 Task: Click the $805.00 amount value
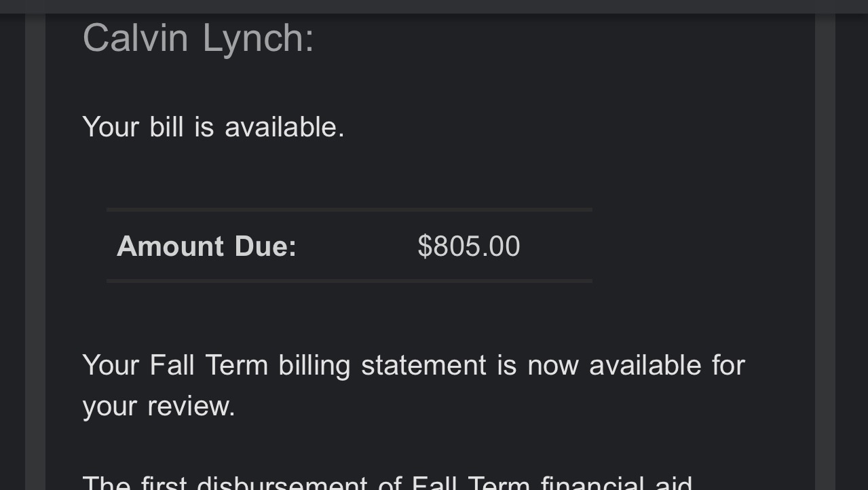(x=468, y=246)
